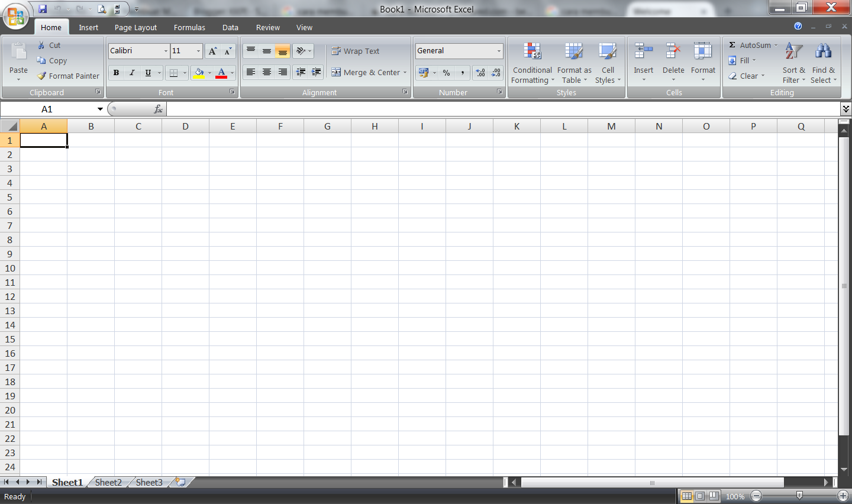Apply a border to the cell
Image resolution: width=852 pixels, height=504 pixels.
pos(173,73)
